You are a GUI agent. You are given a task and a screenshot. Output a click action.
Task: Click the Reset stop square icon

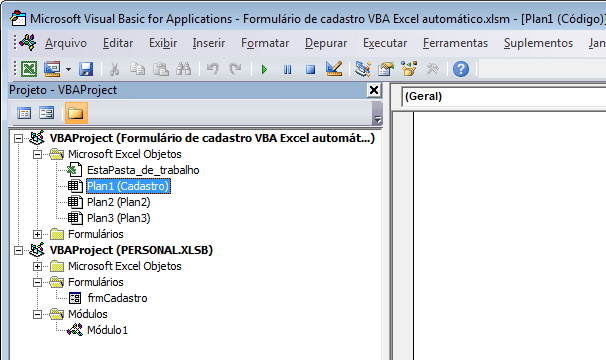[x=310, y=70]
